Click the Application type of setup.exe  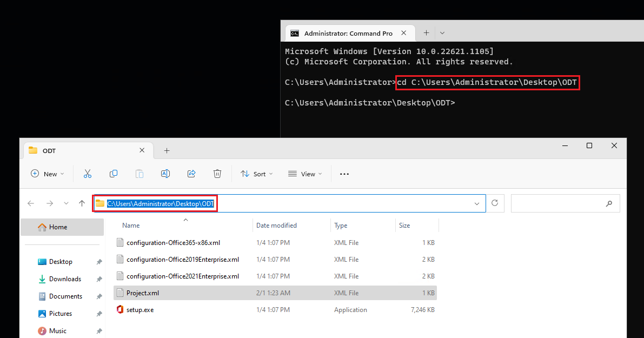point(350,310)
